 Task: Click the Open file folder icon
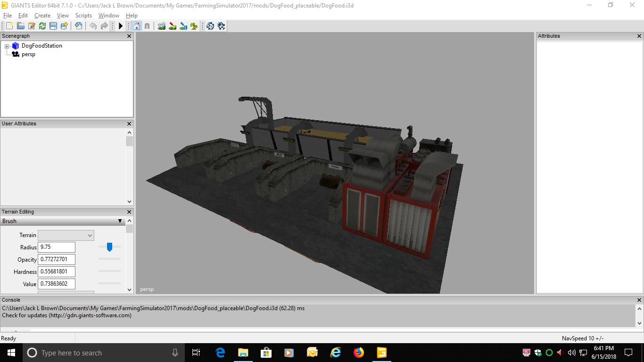21,26
